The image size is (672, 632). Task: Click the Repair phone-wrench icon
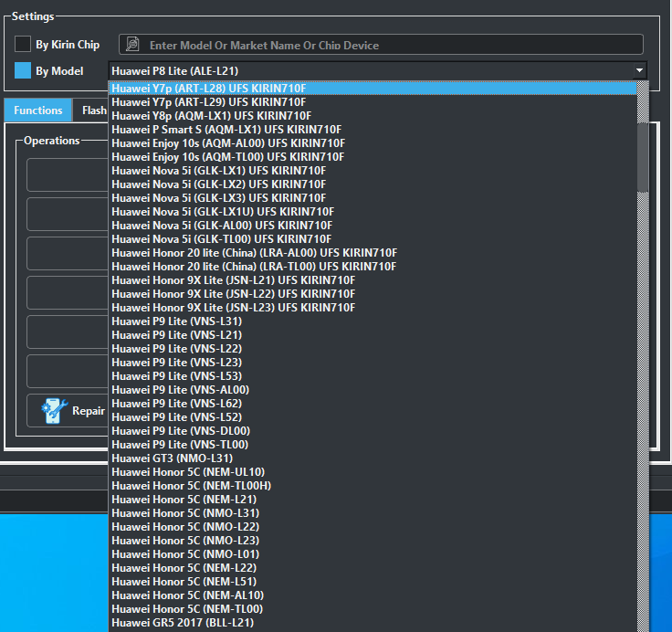click(54, 411)
